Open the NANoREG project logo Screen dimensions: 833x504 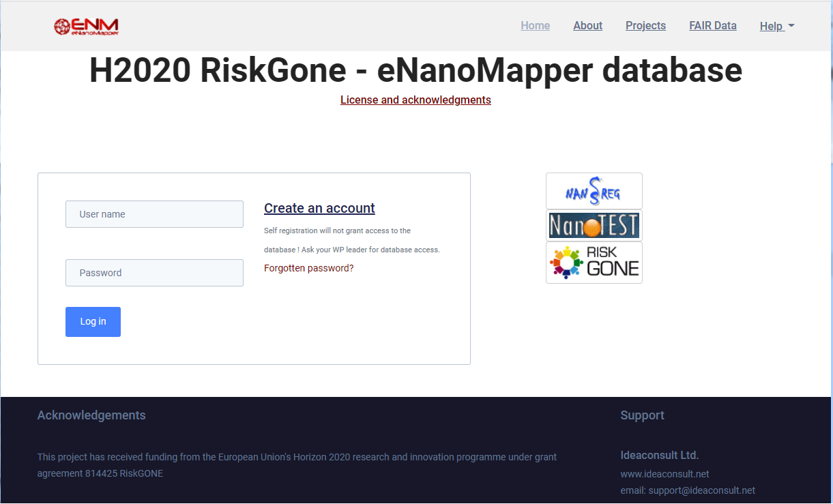(x=594, y=191)
